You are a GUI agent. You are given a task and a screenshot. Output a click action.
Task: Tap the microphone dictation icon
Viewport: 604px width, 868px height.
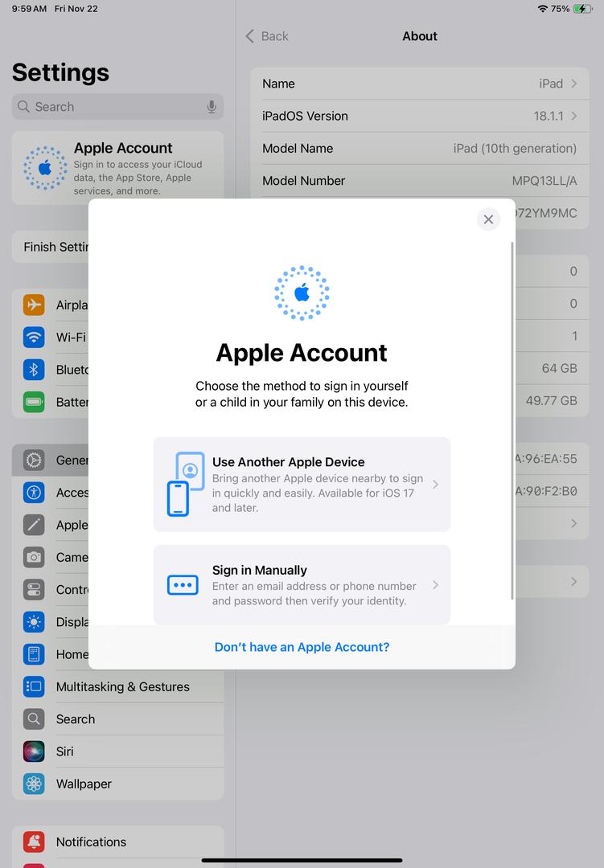pos(212,107)
